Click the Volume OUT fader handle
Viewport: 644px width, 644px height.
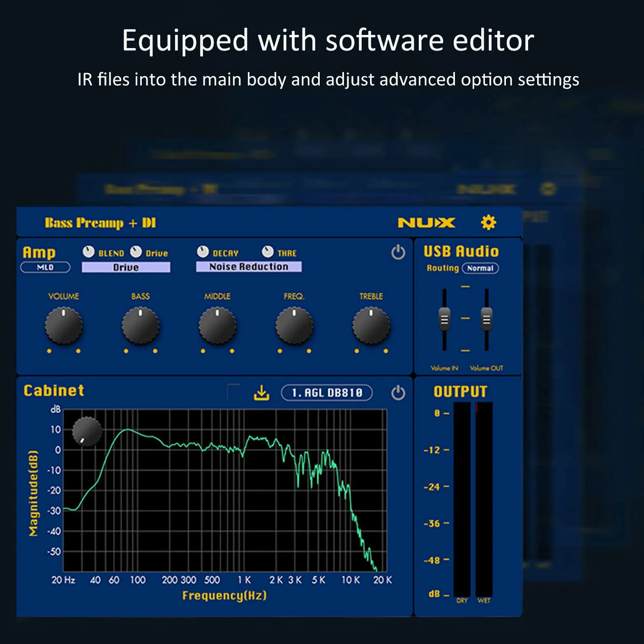[x=487, y=319]
